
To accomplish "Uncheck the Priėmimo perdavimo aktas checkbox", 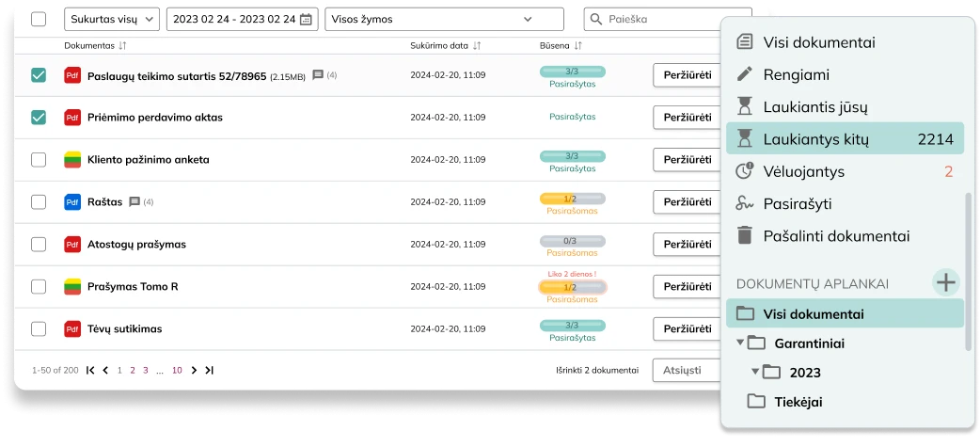I will [39, 118].
